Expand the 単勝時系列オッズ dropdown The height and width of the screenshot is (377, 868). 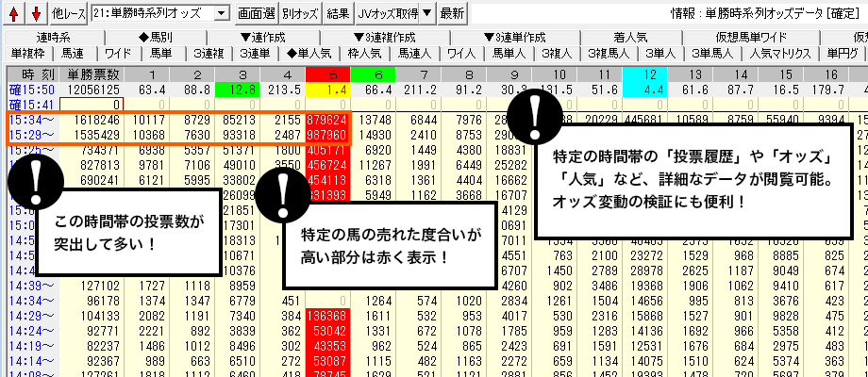click(x=221, y=13)
